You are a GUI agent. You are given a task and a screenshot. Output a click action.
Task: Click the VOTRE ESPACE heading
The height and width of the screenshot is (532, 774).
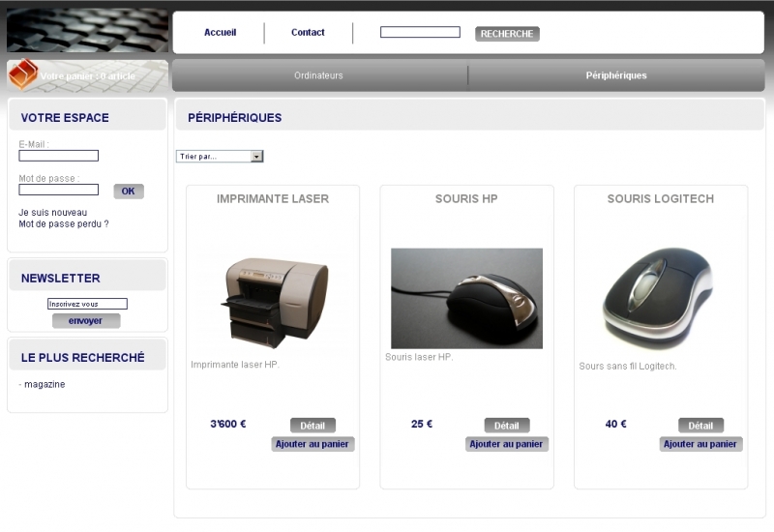pyautogui.click(x=65, y=117)
